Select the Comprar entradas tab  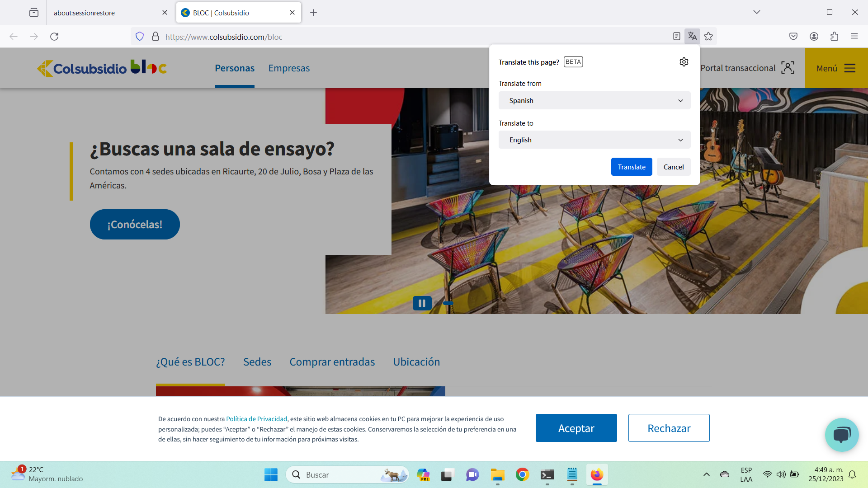point(332,362)
